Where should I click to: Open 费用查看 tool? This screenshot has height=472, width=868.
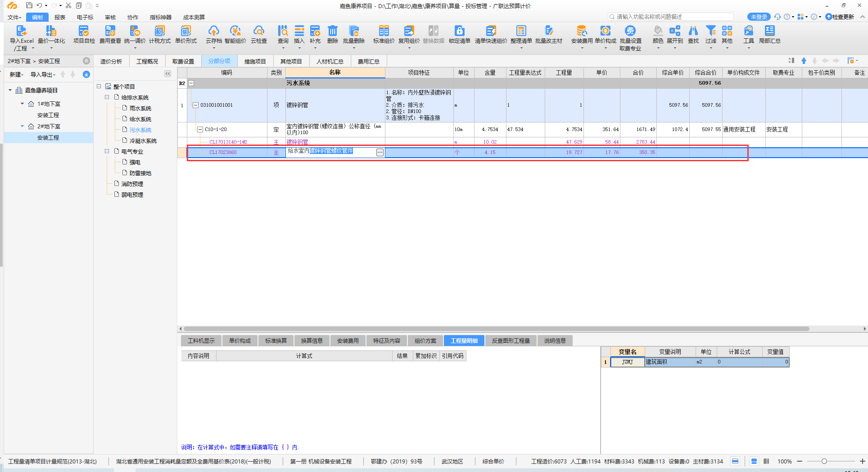coord(110,35)
